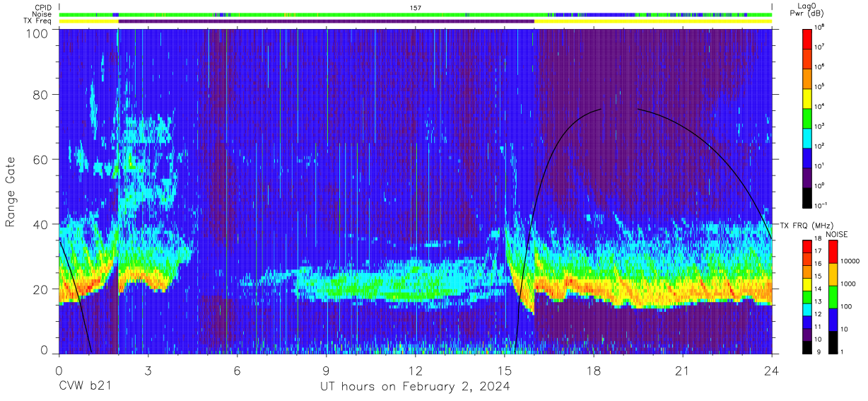Pick the blue swatch in NOISE colorbar
The height and width of the screenshot is (401, 868).
[x=832, y=319]
